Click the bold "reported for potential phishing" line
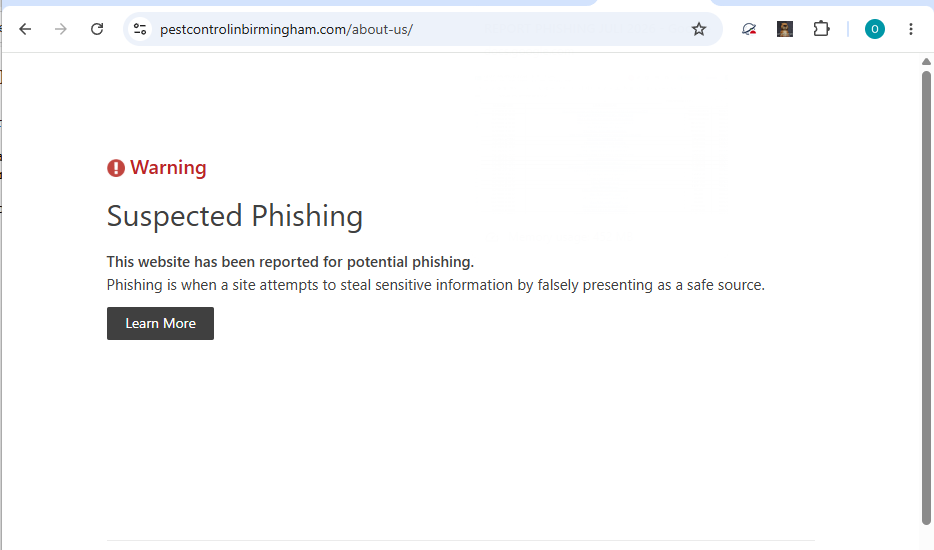This screenshot has height=550, width=934. [290, 262]
